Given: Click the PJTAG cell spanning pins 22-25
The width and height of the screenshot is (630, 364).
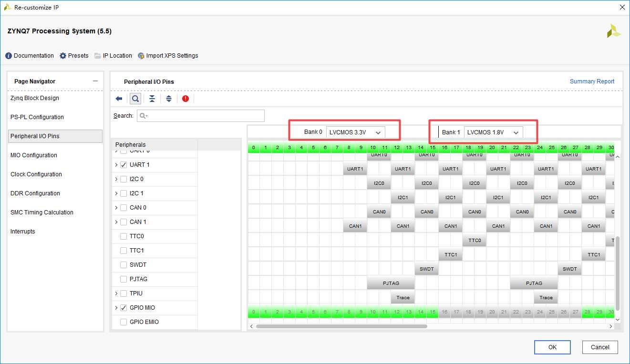Looking at the screenshot, I should 534,283.
